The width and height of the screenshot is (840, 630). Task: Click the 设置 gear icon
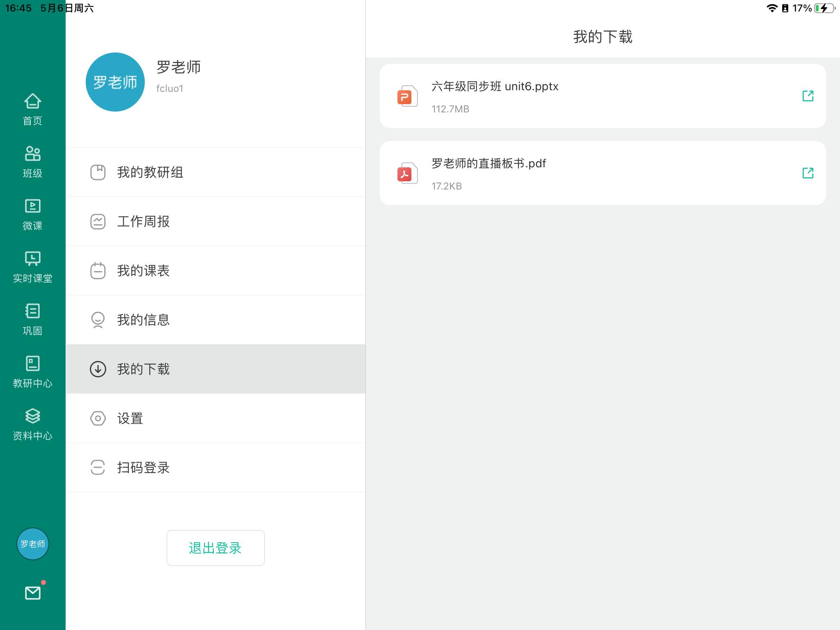pyautogui.click(x=98, y=418)
